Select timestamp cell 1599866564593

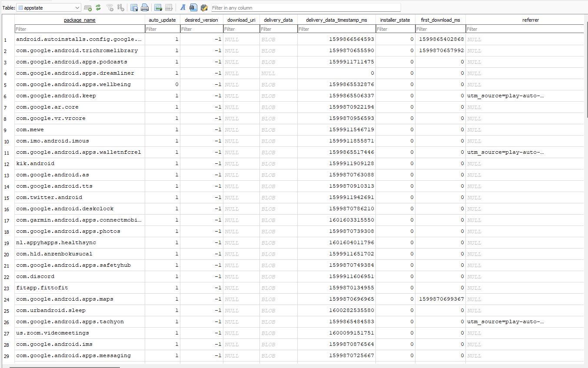click(336, 39)
